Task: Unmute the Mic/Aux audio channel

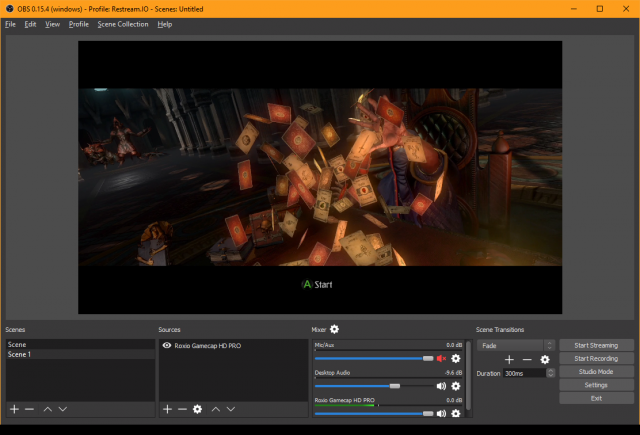Action: [441, 358]
